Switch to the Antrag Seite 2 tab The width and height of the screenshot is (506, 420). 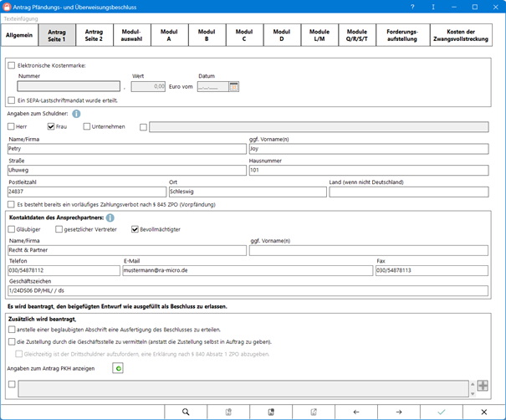94,34
